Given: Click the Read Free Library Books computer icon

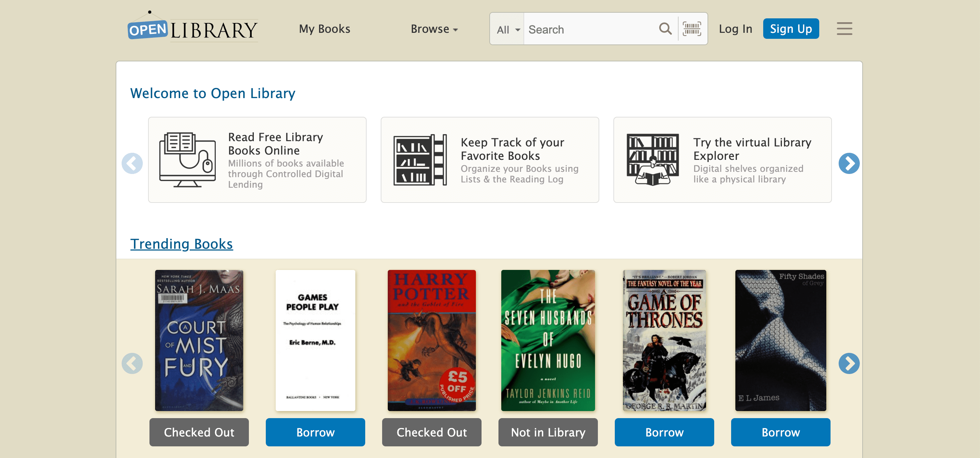Looking at the screenshot, I should [187, 160].
